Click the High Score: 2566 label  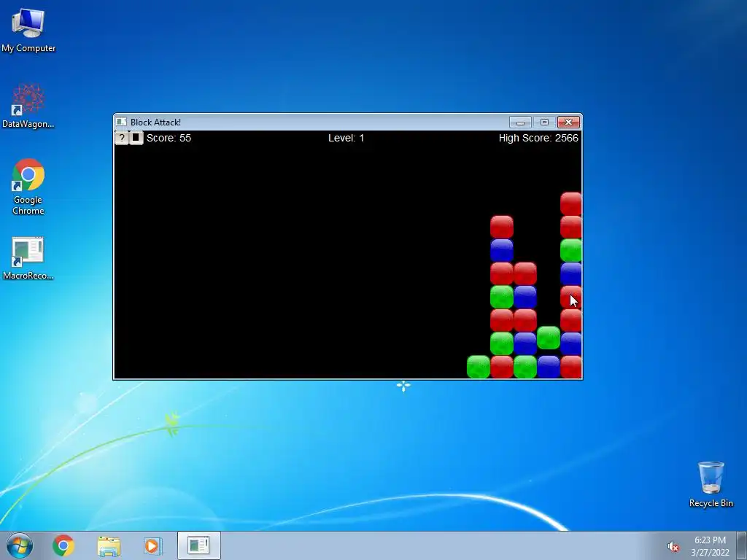click(x=538, y=138)
